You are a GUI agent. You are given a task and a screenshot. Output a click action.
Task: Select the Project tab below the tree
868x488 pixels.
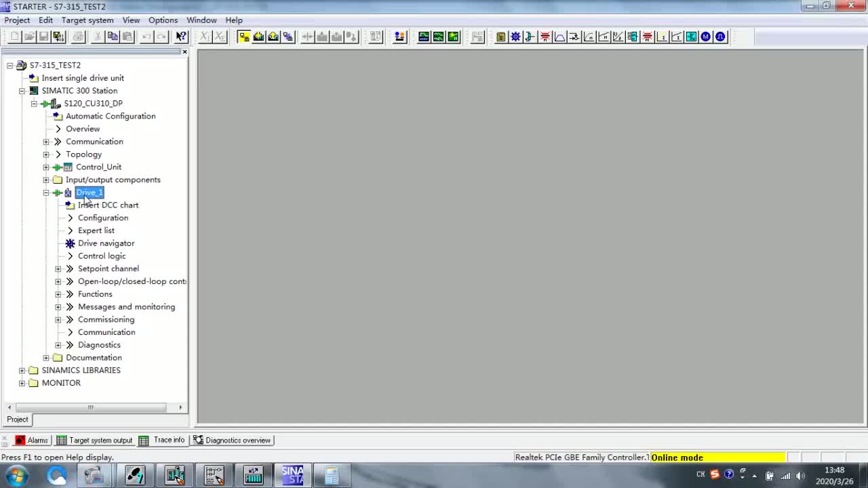coord(18,420)
